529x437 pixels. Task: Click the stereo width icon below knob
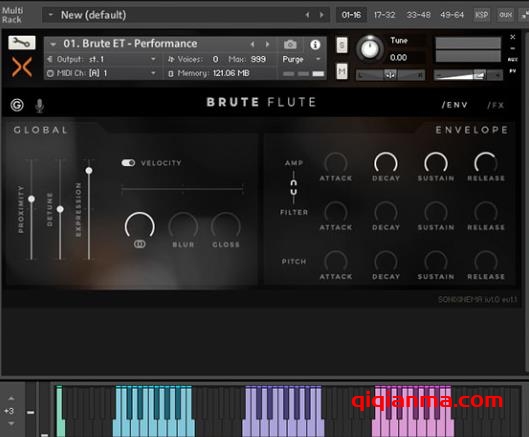click(x=140, y=244)
